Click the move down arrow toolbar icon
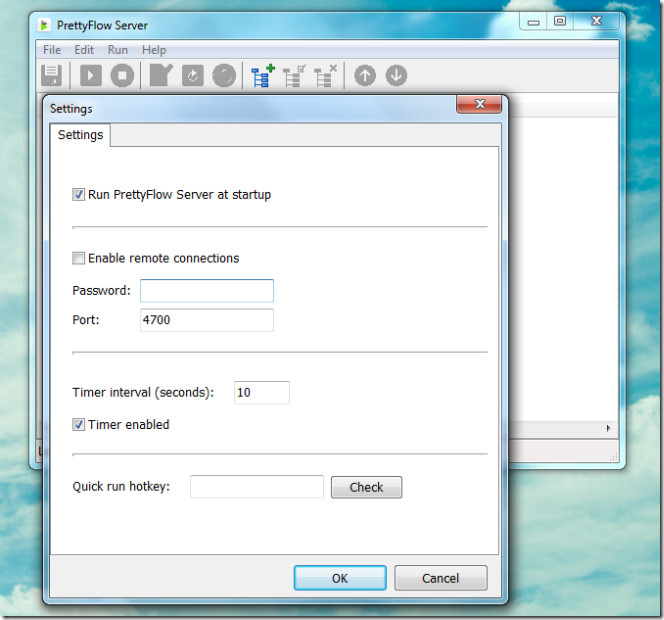 (396, 75)
